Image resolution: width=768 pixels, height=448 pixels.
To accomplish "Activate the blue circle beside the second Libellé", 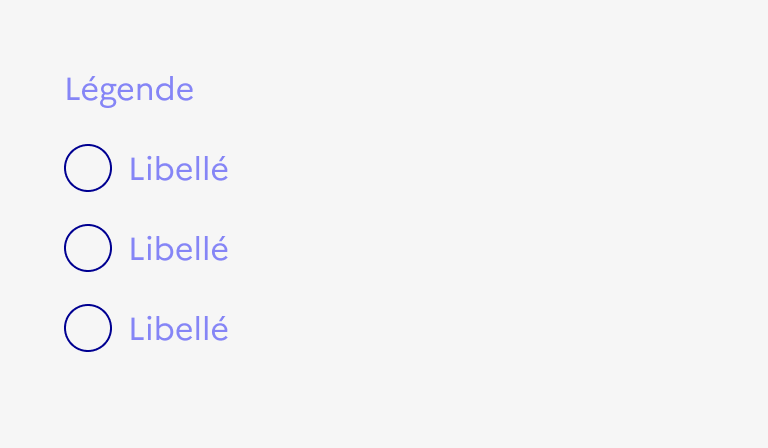I will tap(88, 248).
